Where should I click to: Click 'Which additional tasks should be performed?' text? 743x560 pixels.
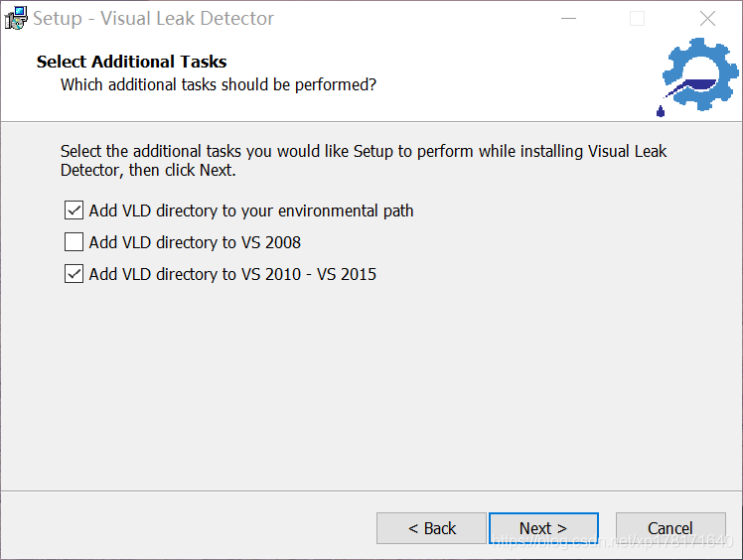[219, 84]
